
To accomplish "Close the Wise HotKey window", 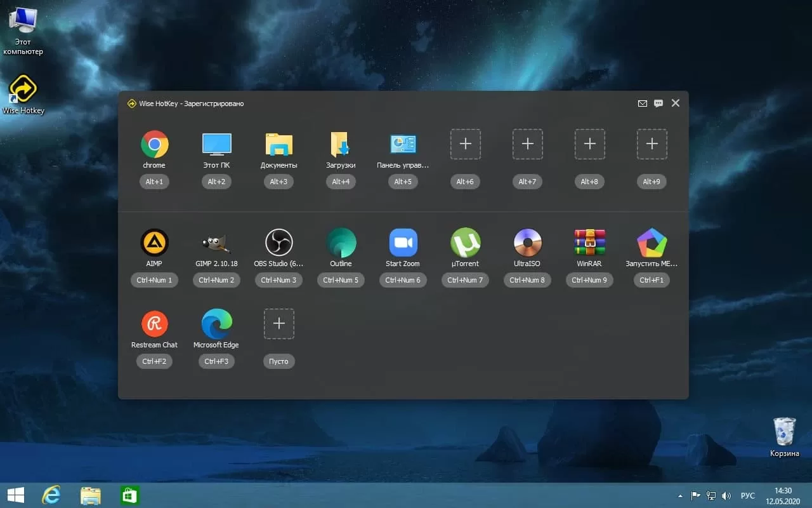I will coord(675,103).
